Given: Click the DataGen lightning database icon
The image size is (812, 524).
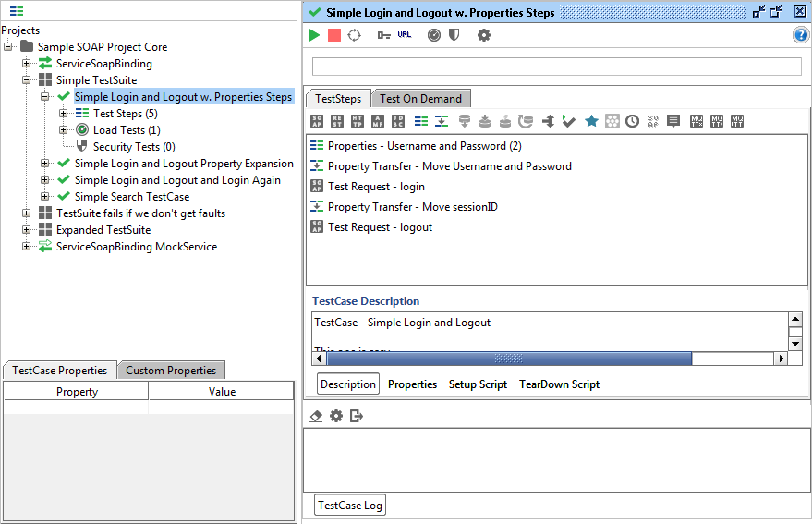Looking at the screenshot, I should (x=505, y=121).
